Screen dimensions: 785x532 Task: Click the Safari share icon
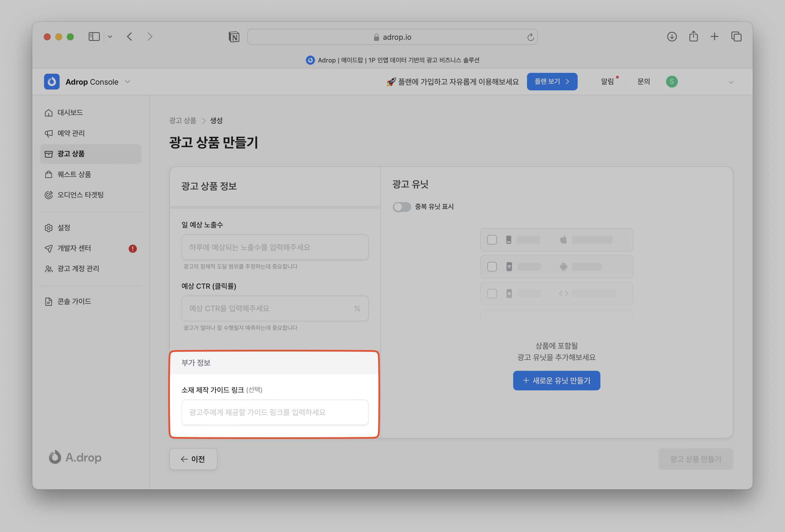pyautogui.click(x=693, y=37)
